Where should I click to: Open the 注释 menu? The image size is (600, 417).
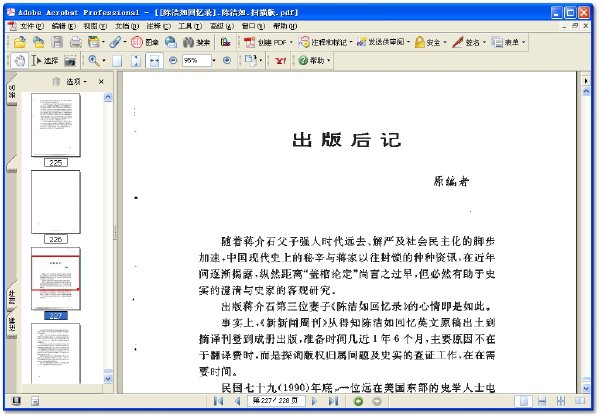(158, 26)
